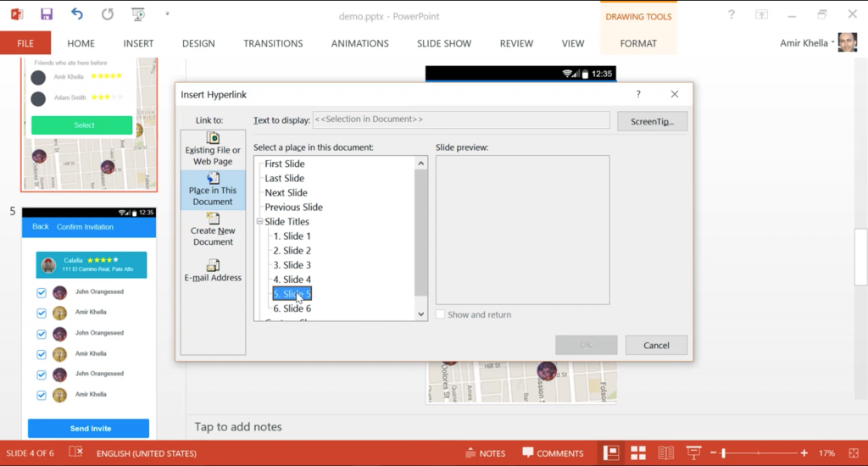This screenshot has width=868, height=466.
Task: Select Place in This Document option
Action: coord(213,190)
